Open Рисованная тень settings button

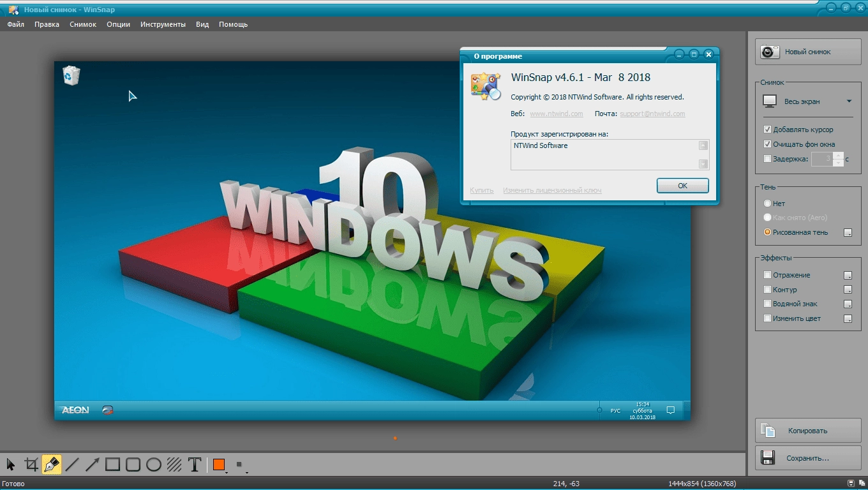[x=848, y=233]
